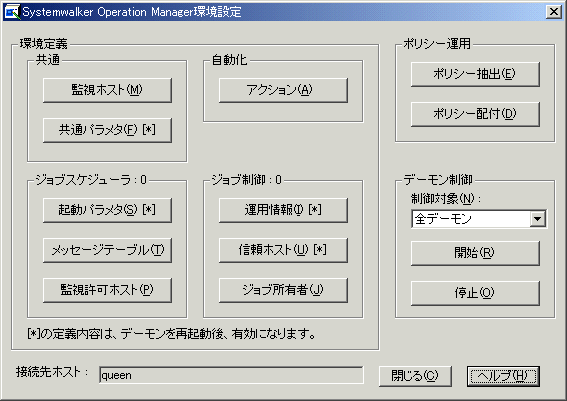Viewport: 567px width, 401px height.
Task: Click the [*]の定義内容は note text
Action: point(171,333)
